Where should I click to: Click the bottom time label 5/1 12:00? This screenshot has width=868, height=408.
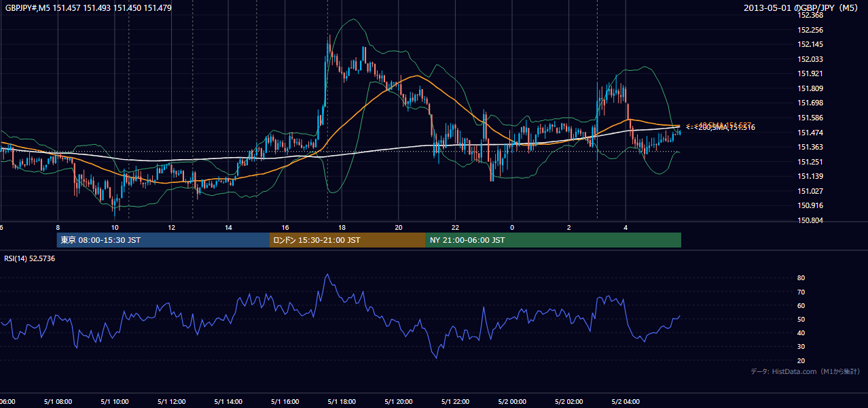pyautogui.click(x=172, y=401)
